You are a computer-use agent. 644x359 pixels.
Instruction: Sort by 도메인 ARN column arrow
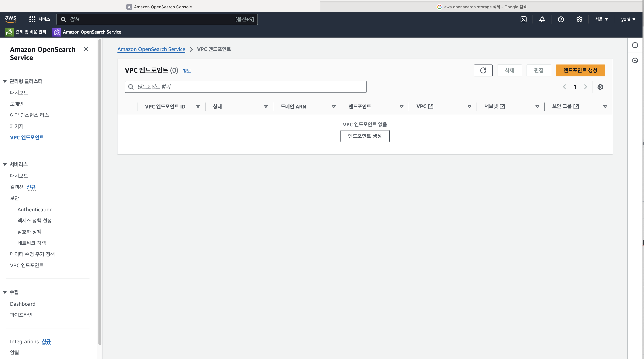(x=334, y=107)
